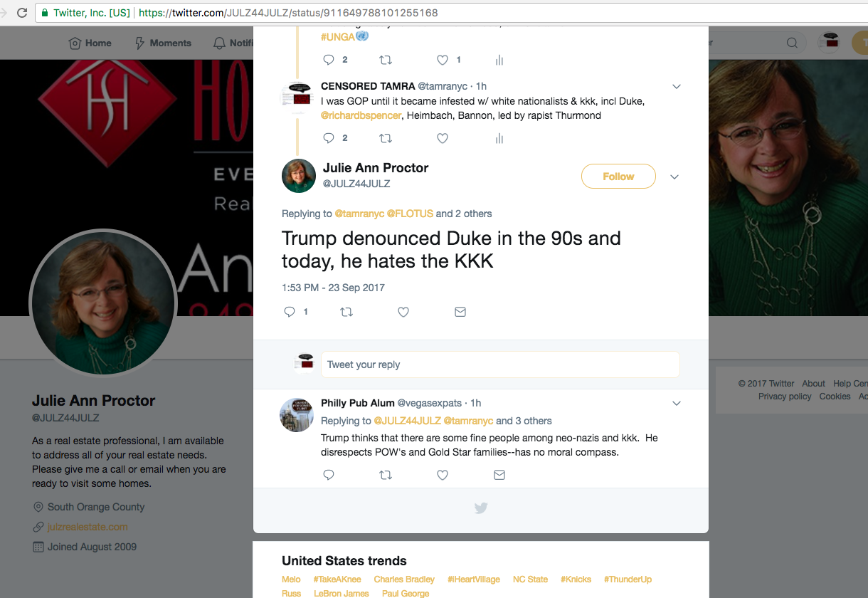
Task: Click the "United States trends" heading
Action: pos(344,561)
